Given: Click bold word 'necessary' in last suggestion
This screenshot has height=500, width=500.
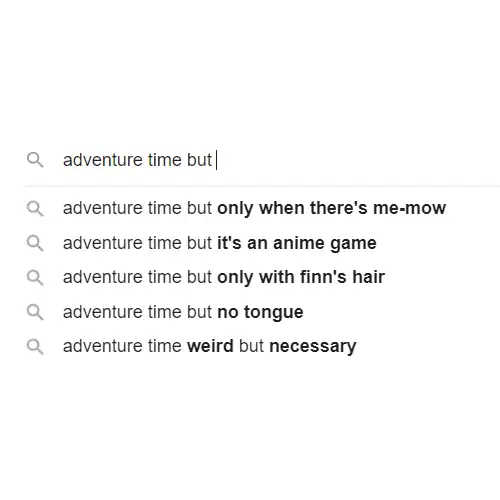Looking at the screenshot, I should click(x=313, y=347).
